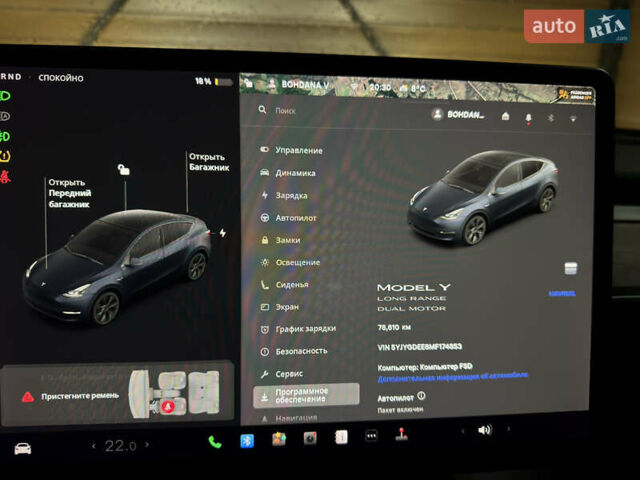Raise volume with right chevron
640x480 pixels.
(x=509, y=429)
